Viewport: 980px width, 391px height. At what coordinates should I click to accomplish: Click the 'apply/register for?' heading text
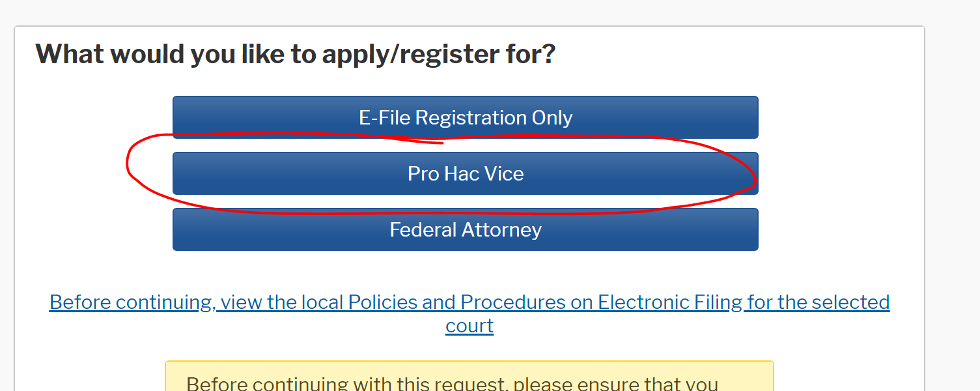tap(439, 54)
